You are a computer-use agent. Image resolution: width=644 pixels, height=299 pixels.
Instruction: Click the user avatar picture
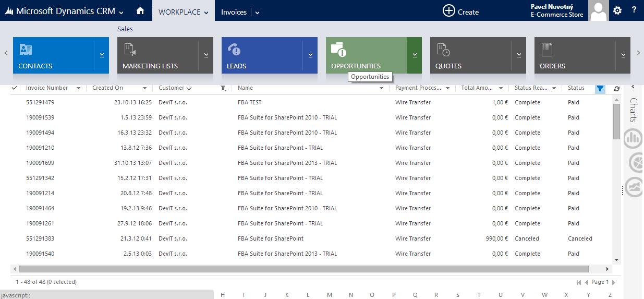(599, 10)
